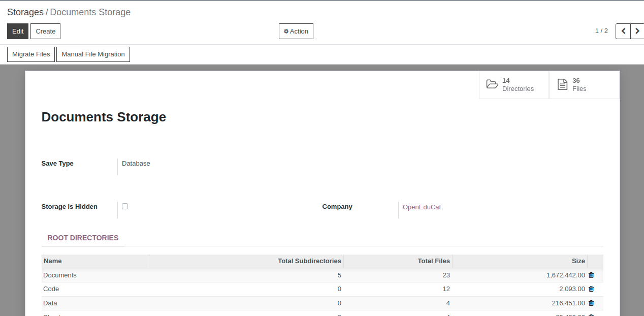The image size is (644, 316).
Task: Go to previous record arrow
Action: [623, 31]
